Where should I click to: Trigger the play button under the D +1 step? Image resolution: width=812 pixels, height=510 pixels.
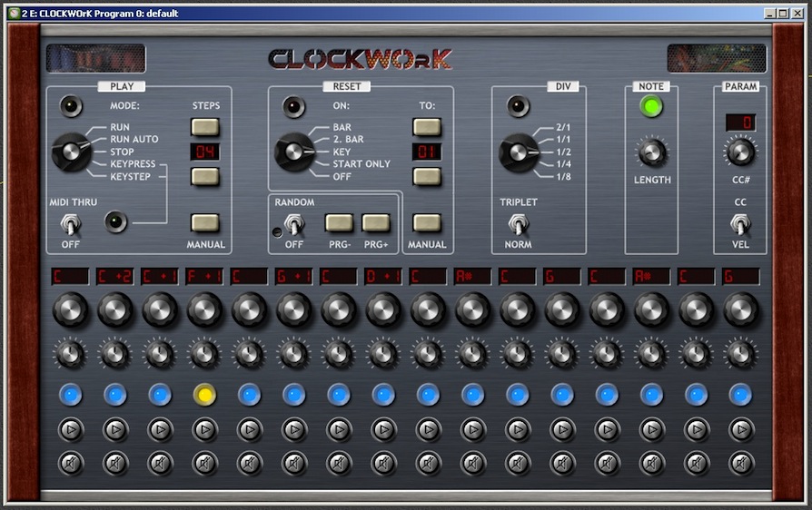(x=383, y=429)
